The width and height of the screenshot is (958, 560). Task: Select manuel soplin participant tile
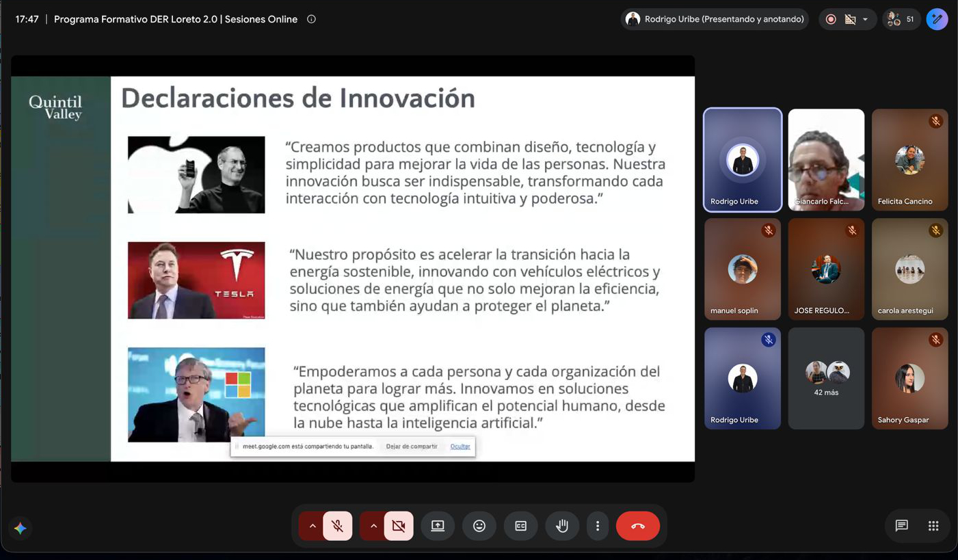(x=743, y=269)
